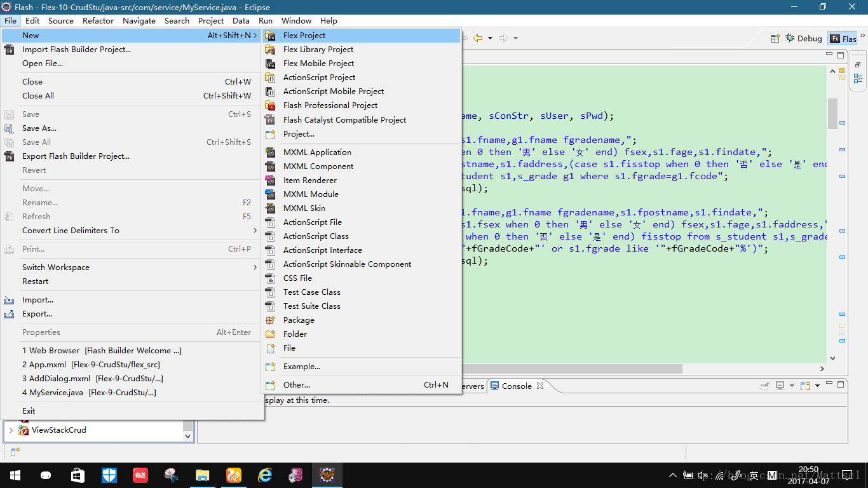Switch to the Console tab
This screenshot has width=868, height=488.
(x=517, y=386)
